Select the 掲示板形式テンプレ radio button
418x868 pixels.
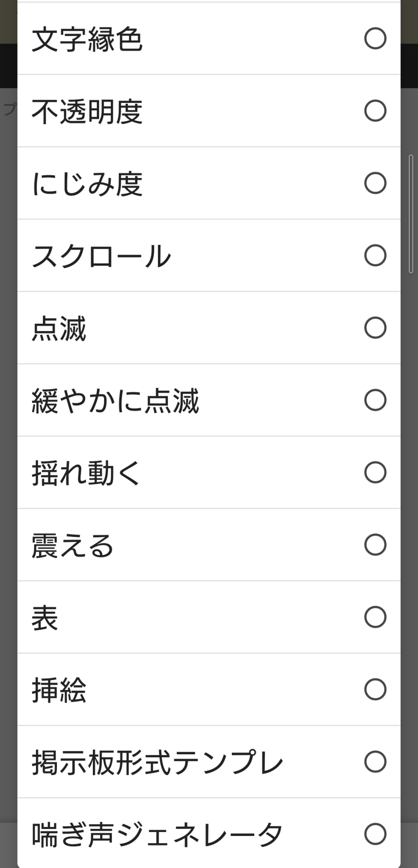click(x=375, y=762)
